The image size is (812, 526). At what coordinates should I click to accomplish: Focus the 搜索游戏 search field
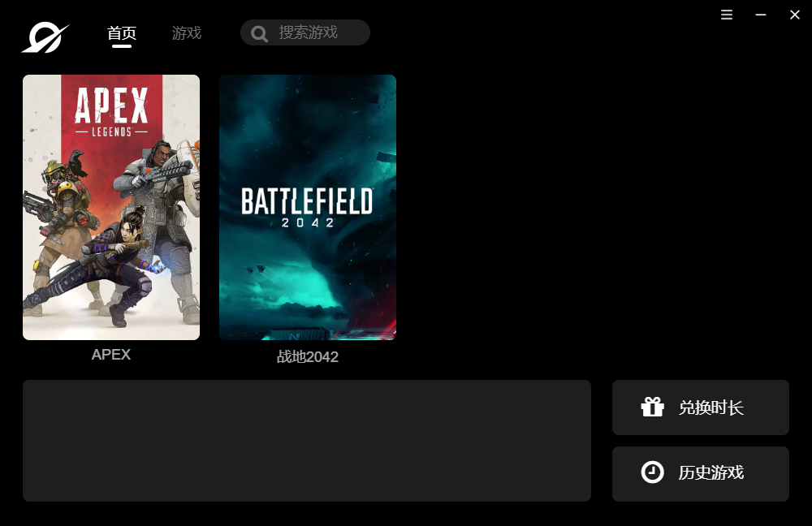click(x=305, y=32)
